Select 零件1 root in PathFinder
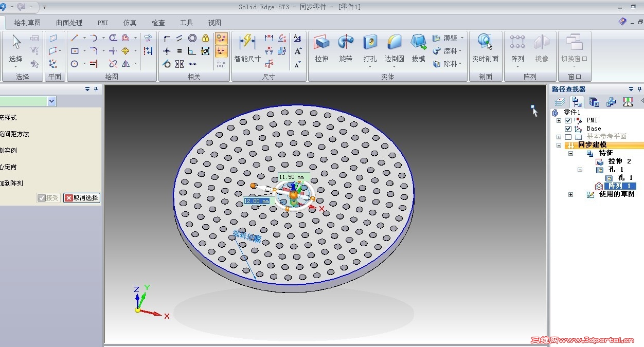This screenshot has width=644, height=347. tap(571, 112)
